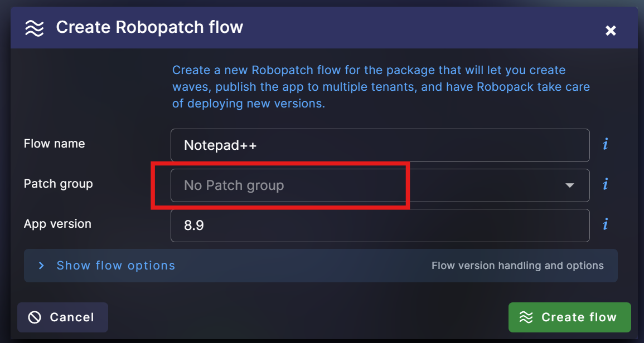The image size is (644, 343).
Task: Dismiss the dialog via the X icon
Action: click(611, 31)
